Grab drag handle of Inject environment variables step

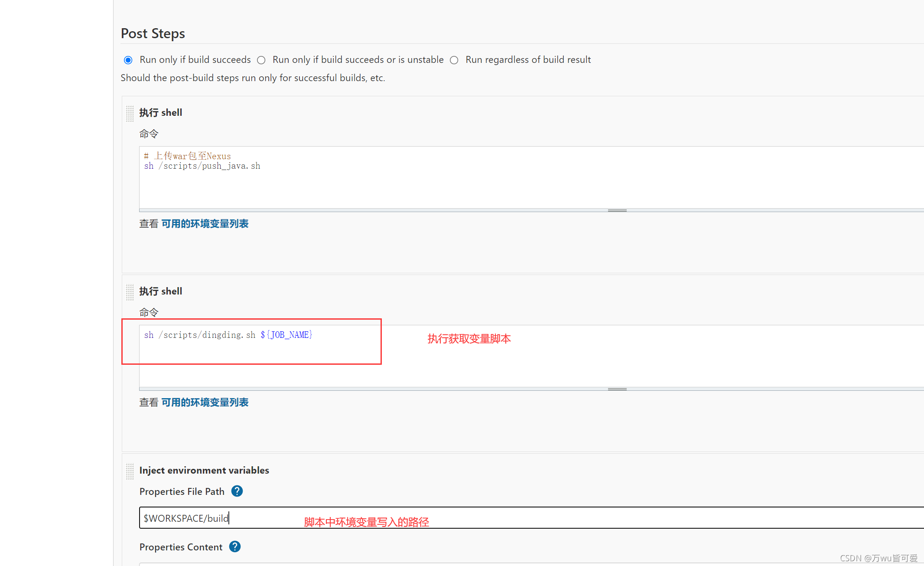pyautogui.click(x=130, y=471)
